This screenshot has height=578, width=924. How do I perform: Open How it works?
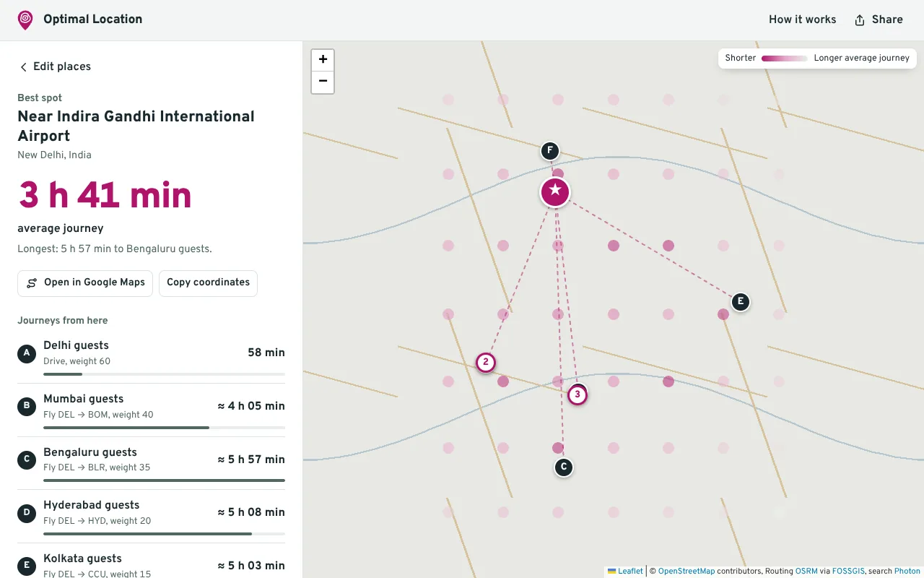pyautogui.click(x=802, y=20)
